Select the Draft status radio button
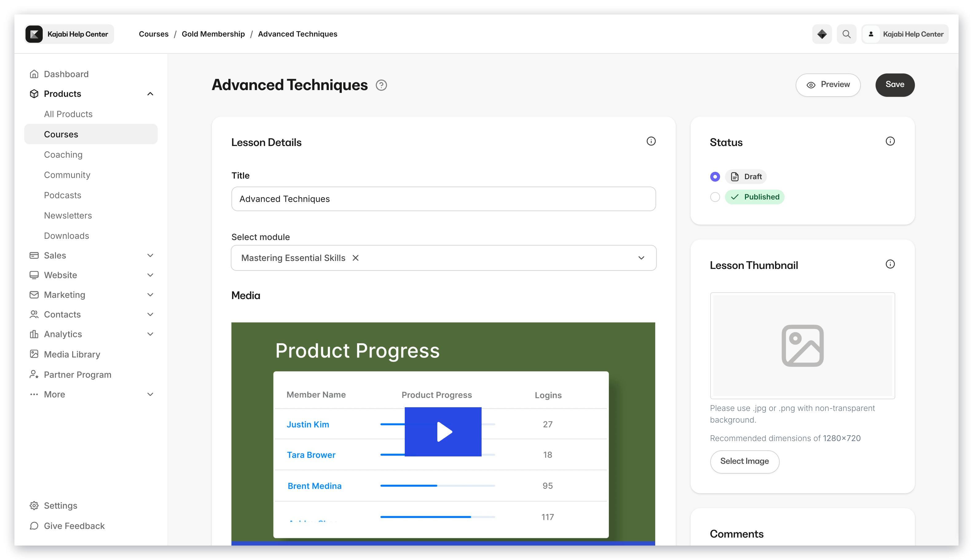This screenshot has width=973, height=560. pos(715,176)
